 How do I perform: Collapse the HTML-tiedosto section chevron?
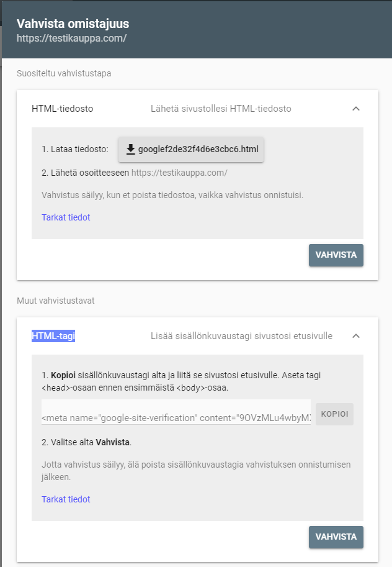356,109
